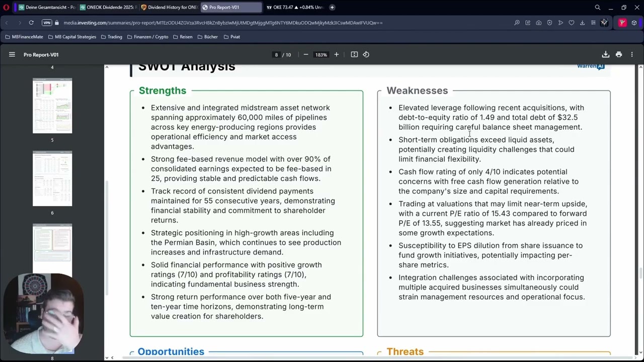Image resolution: width=644 pixels, height=362 pixels.
Task: Open the browser downloads icon
Action: (582, 23)
